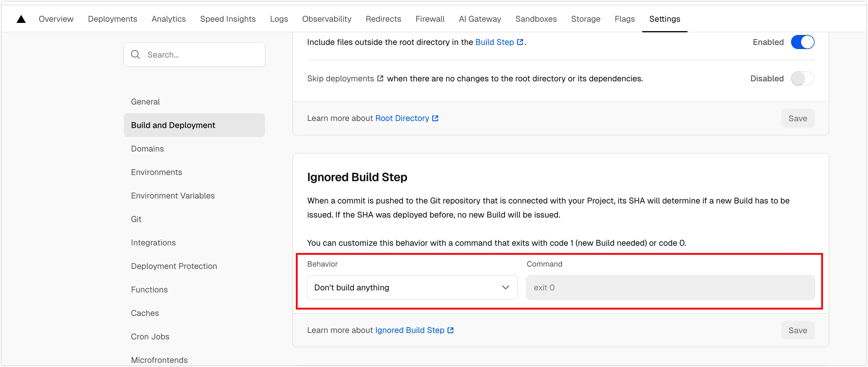Switch to the Deployments tab

[112, 19]
